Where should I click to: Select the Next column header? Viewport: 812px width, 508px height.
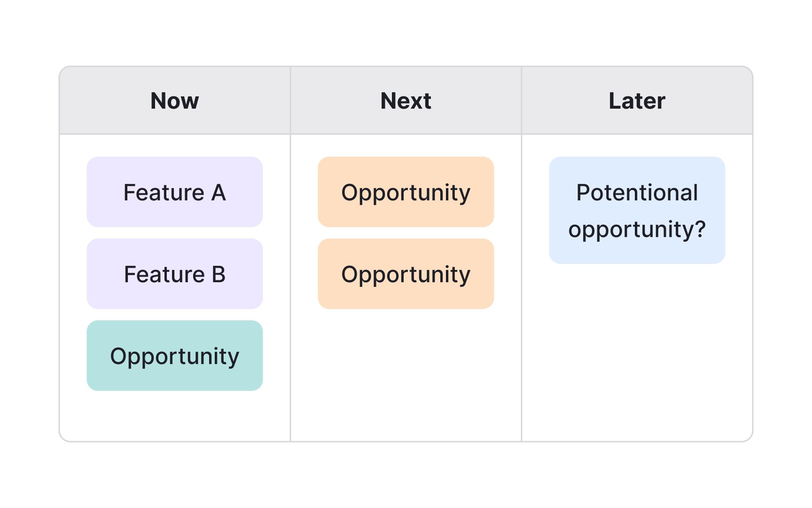point(406,101)
